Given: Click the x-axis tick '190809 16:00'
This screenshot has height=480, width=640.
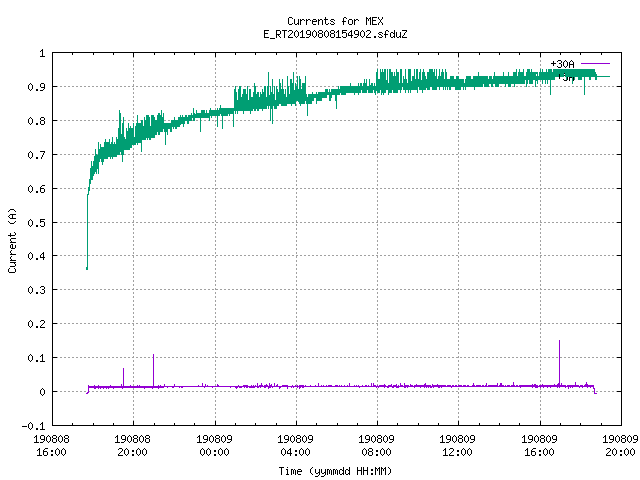Looking at the screenshot, I should coord(539,445).
